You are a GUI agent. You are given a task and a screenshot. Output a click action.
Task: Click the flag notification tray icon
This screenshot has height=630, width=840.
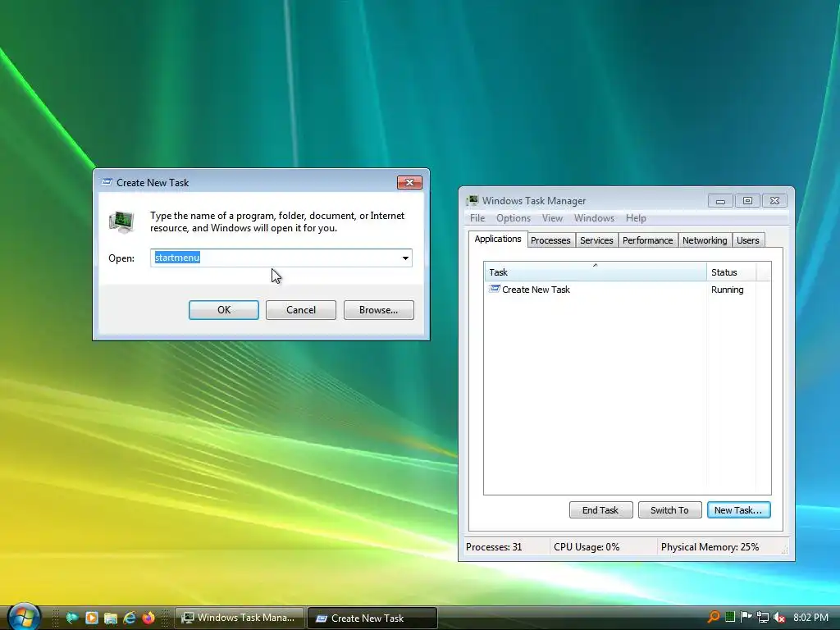pos(746,617)
